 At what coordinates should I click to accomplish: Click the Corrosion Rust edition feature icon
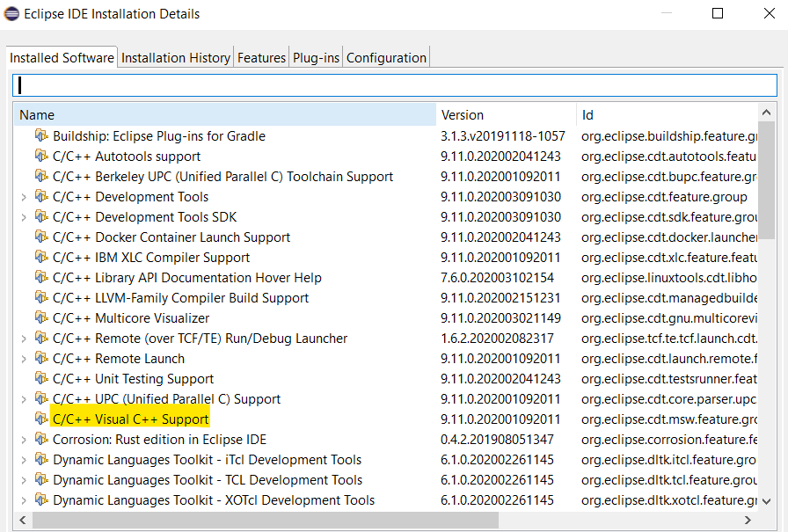pyautogui.click(x=41, y=439)
